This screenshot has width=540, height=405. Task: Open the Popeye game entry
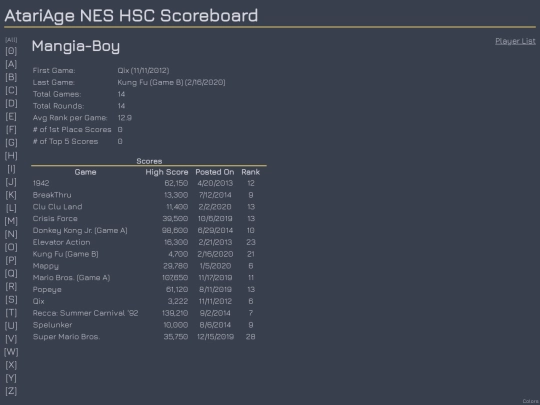(x=47, y=289)
